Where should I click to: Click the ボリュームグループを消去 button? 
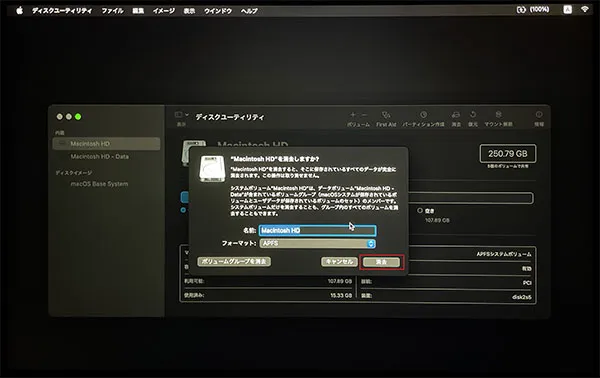[x=234, y=262]
